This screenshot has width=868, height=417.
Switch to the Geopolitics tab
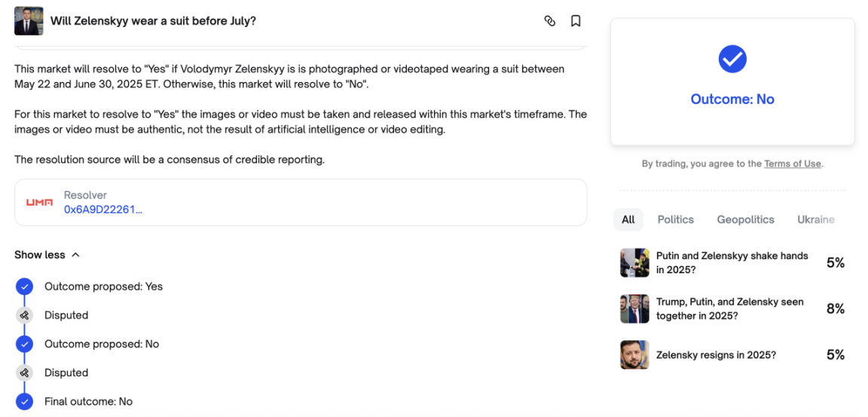click(x=745, y=220)
